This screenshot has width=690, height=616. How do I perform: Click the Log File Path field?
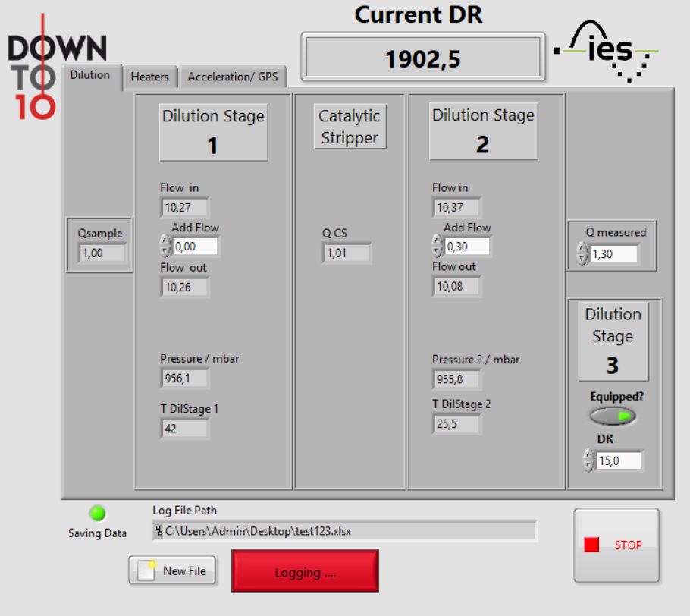pos(344,531)
